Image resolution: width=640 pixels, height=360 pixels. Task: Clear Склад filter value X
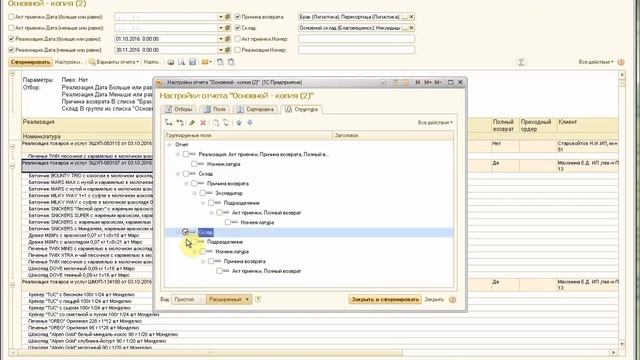tap(411, 28)
